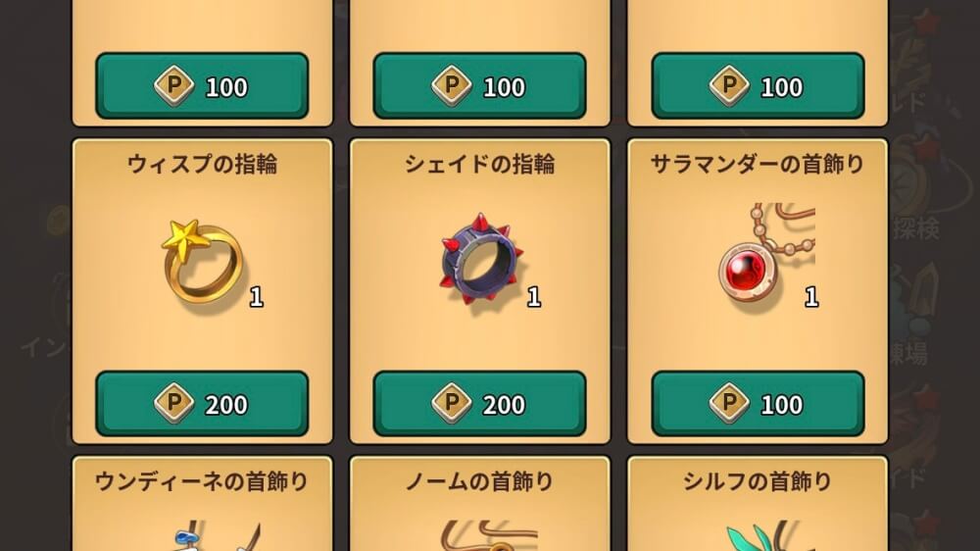Tap the ウィスプの指輪 title label

tap(202, 164)
